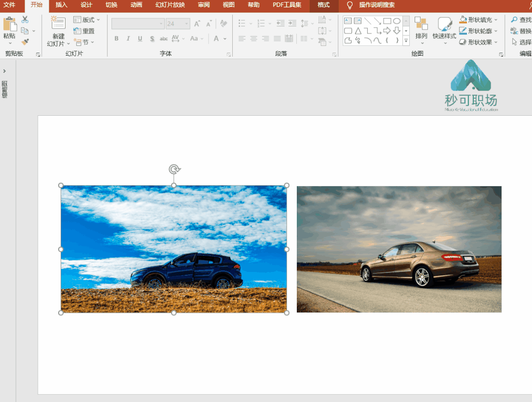Select the oval shape in the shapes gallery

tap(396, 21)
